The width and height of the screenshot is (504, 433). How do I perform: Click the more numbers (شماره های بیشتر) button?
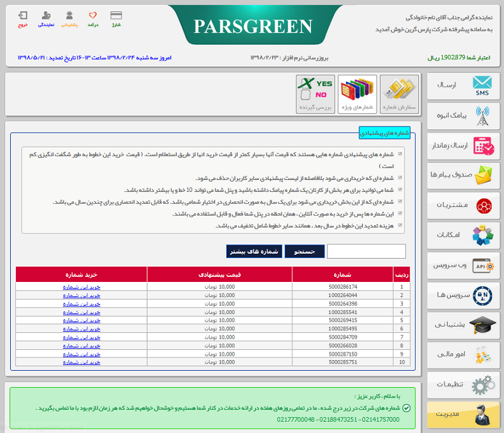click(x=254, y=251)
